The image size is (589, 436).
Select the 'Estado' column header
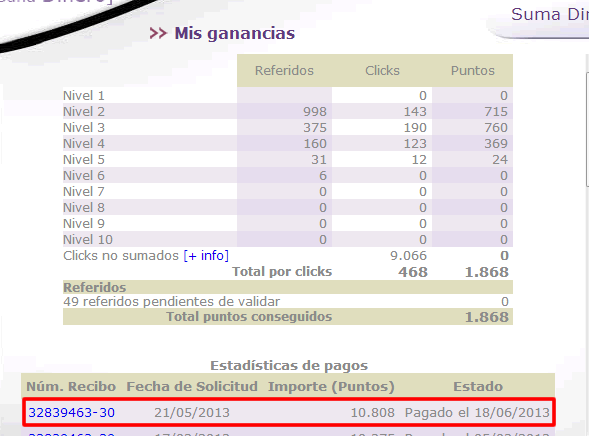(x=478, y=386)
